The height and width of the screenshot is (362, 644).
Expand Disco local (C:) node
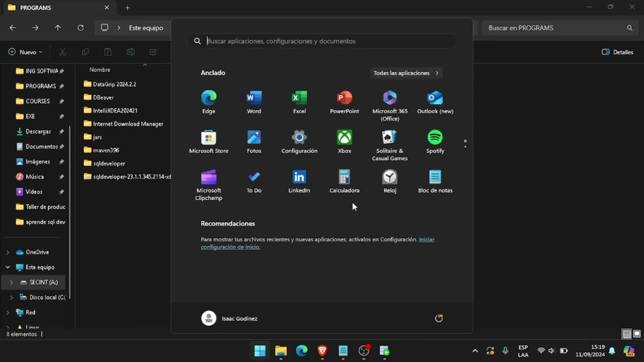(12, 297)
